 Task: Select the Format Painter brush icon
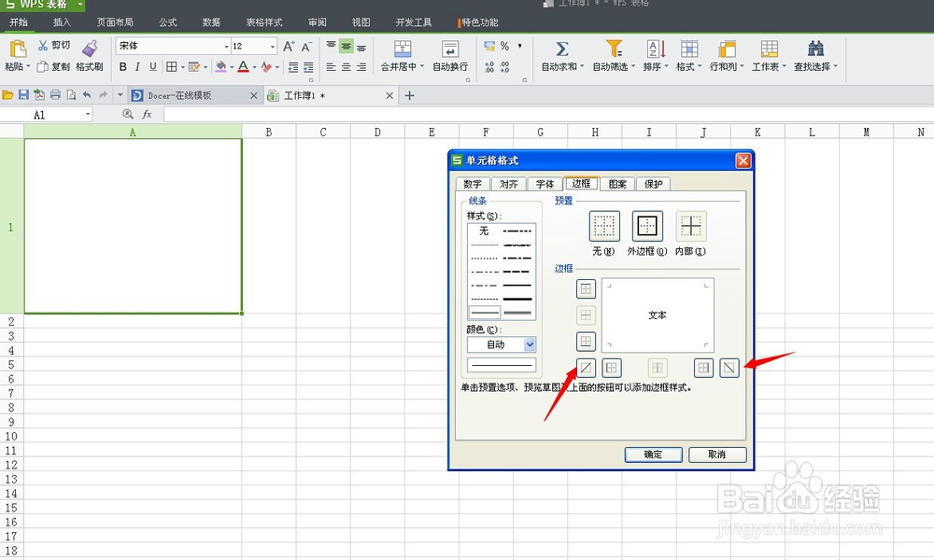90,49
